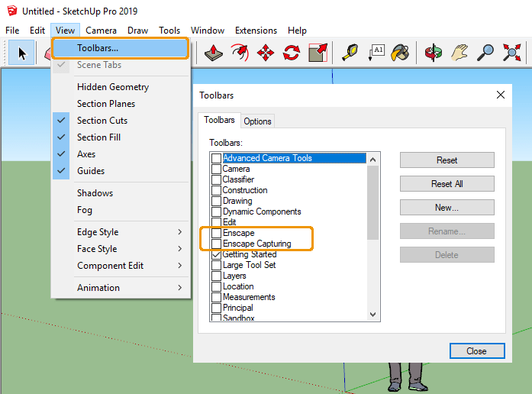Open the Edit menu

pyautogui.click(x=37, y=31)
